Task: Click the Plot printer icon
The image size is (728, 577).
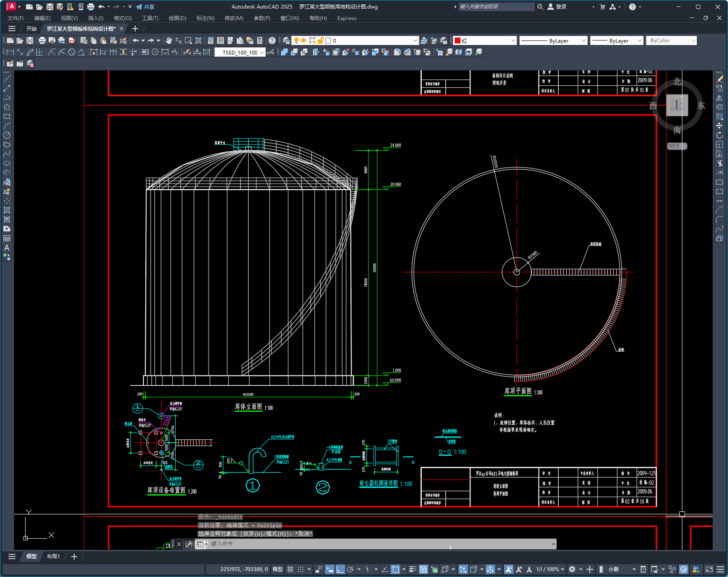Action: point(42,40)
